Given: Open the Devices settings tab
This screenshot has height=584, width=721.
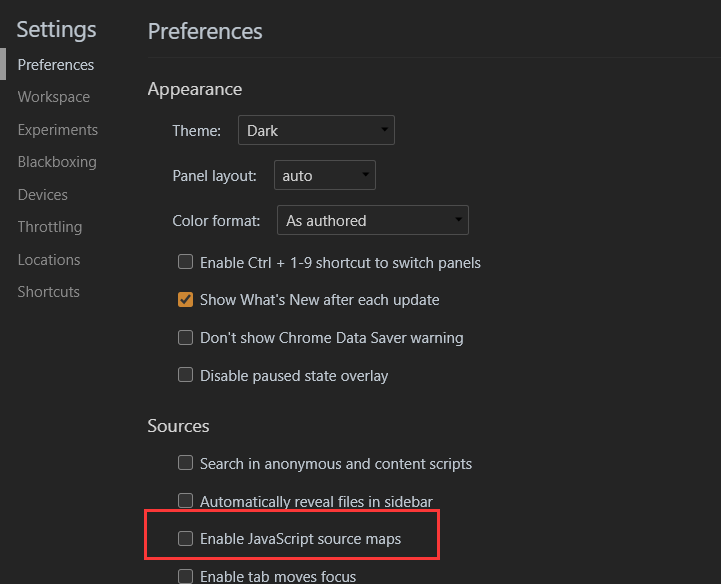Looking at the screenshot, I should tap(43, 195).
